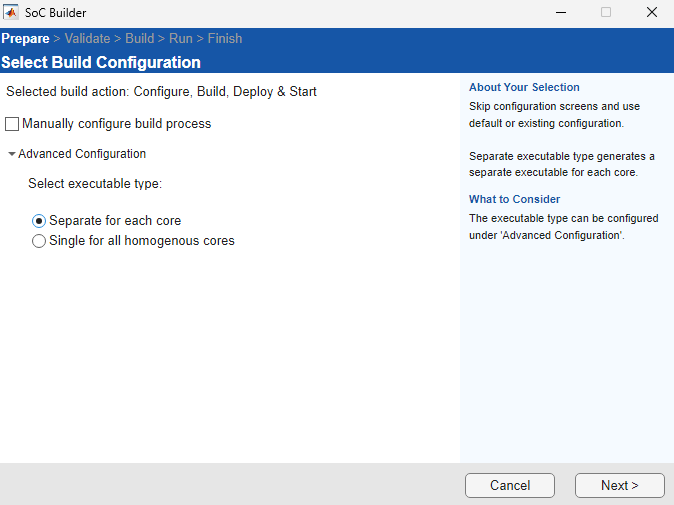
Task: Click the disabled maximize window button
Action: tap(605, 13)
